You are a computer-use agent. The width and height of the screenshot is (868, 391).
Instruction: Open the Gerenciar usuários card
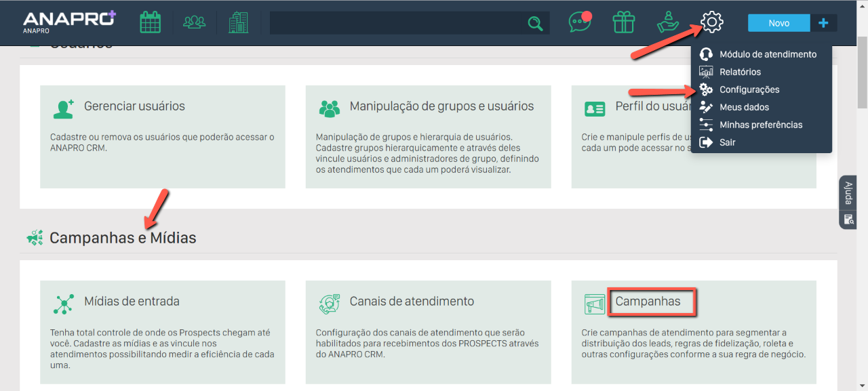[134, 106]
